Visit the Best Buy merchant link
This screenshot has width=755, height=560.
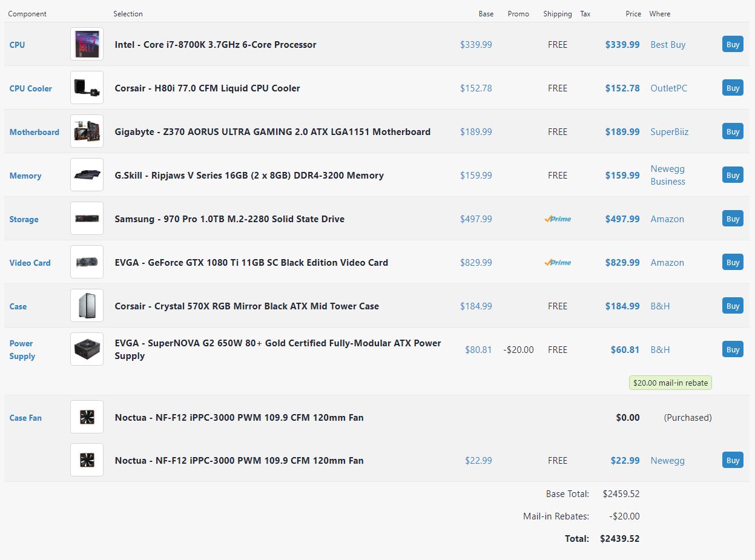point(668,44)
